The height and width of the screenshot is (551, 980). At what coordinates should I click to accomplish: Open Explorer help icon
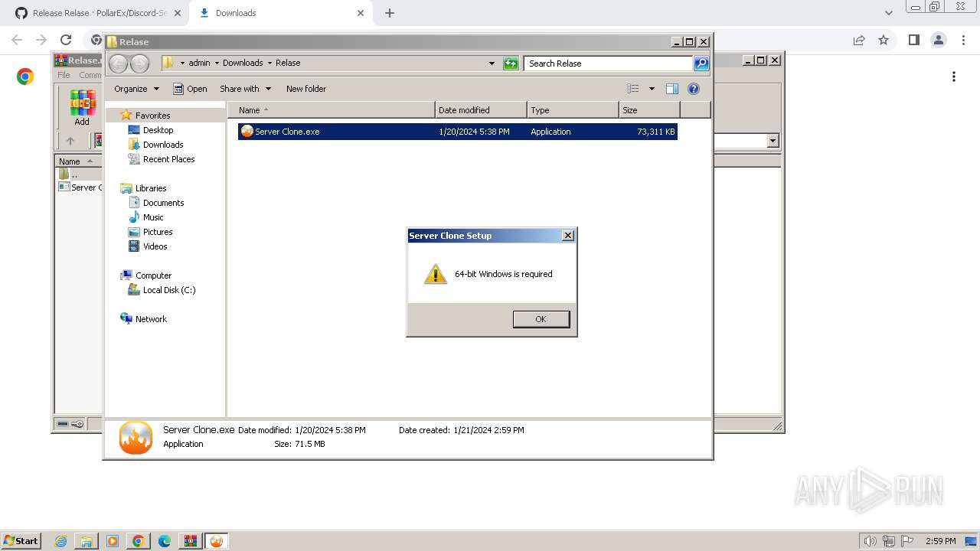[694, 89]
